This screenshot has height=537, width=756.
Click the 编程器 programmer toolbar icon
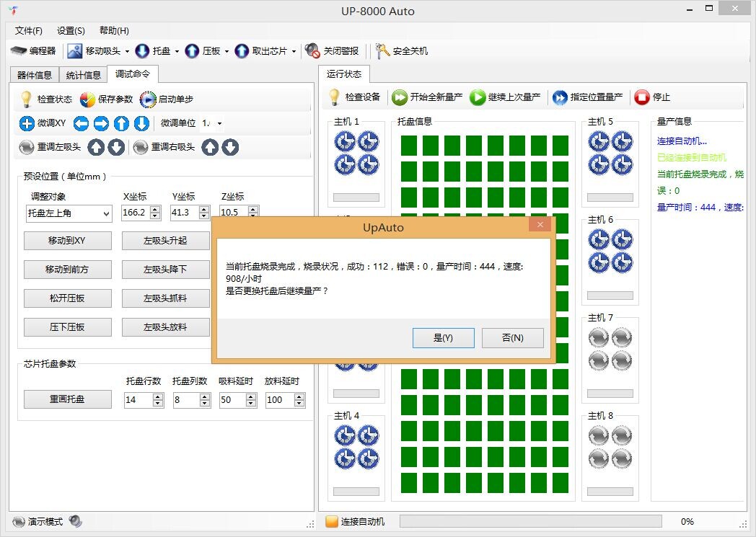(19, 51)
